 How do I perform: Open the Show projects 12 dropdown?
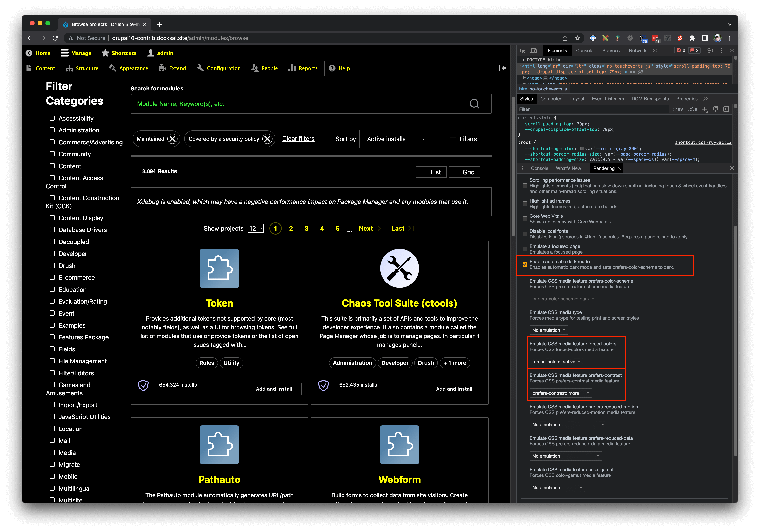point(256,228)
